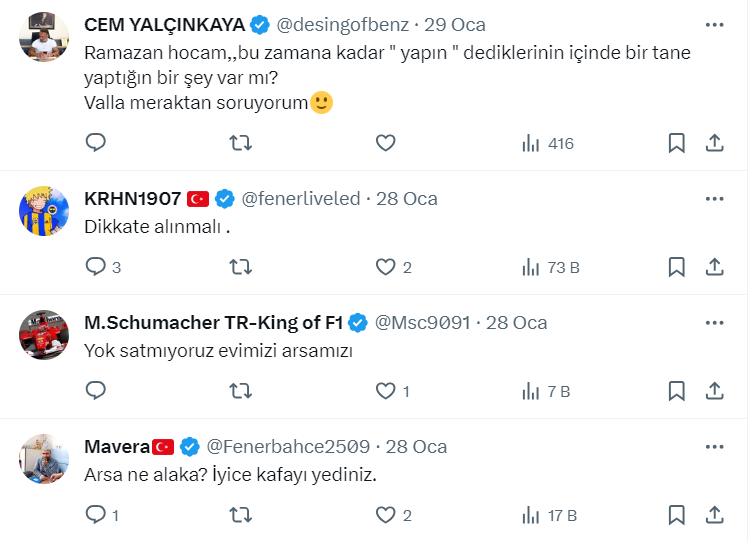Retweet CEM YALÇINKAYA's tweet
750x542 pixels.
point(241,143)
